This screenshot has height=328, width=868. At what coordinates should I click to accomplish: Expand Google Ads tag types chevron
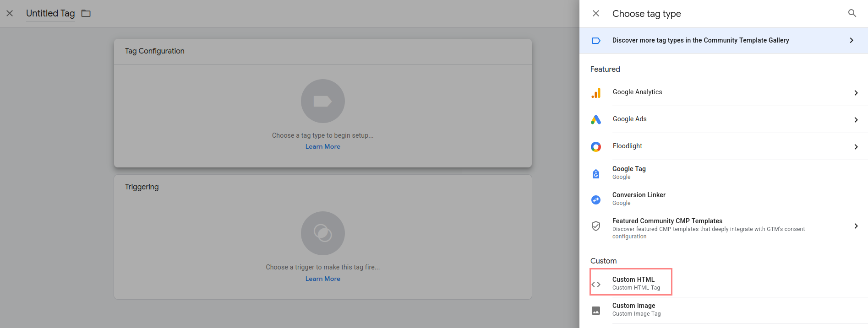[856, 120]
